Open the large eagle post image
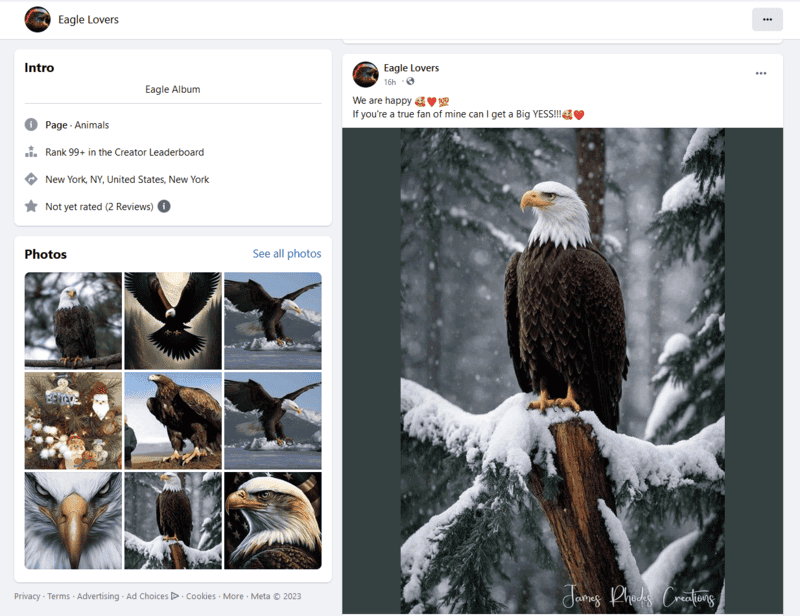 coord(562,371)
